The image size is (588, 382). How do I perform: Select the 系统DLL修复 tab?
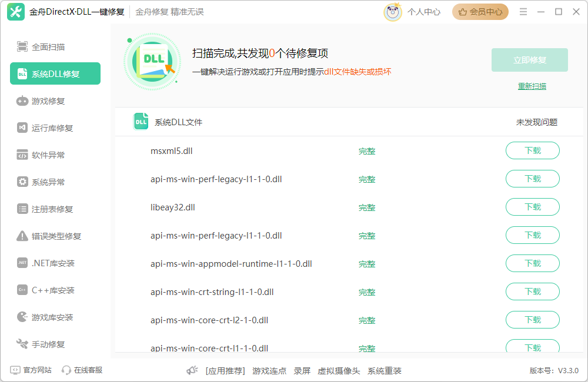[x=55, y=73]
